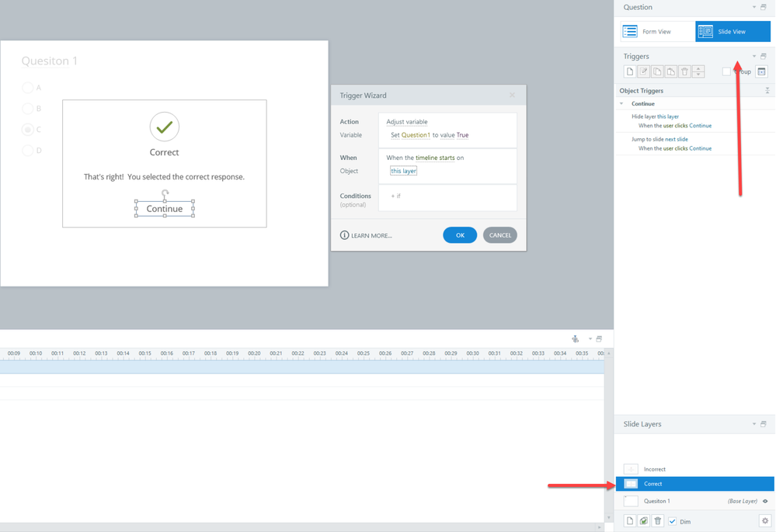Click the copy trigger icon
The height and width of the screenshot is (532, 776).
[657, 71]
